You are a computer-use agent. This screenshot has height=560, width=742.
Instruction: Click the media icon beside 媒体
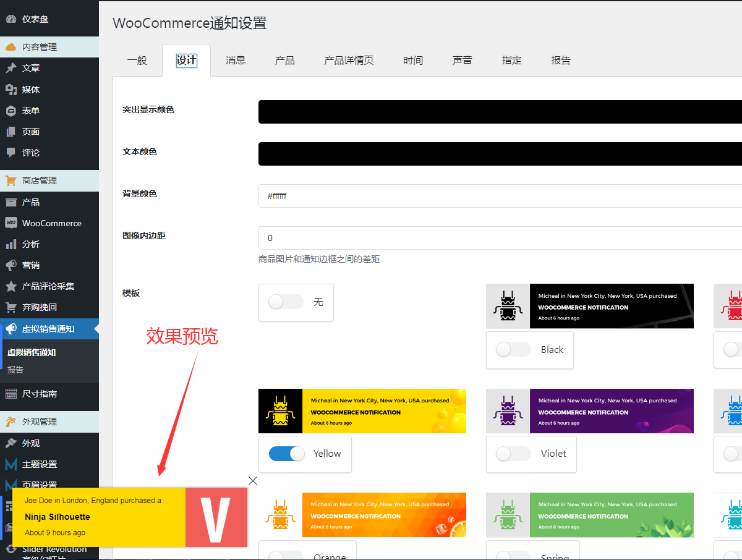(11, 90)
